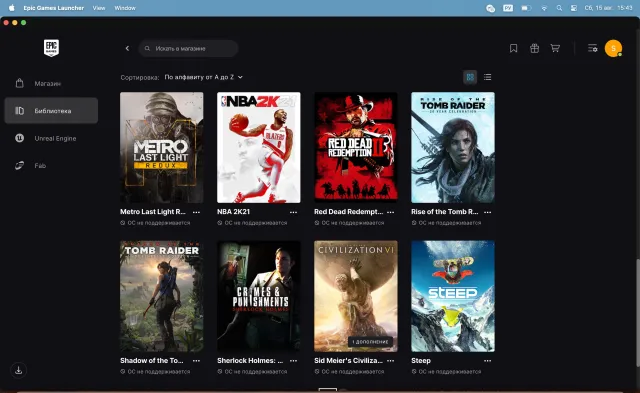
Task: Open options menu for Sid Meier's Civilization
Action: (391, 361)
